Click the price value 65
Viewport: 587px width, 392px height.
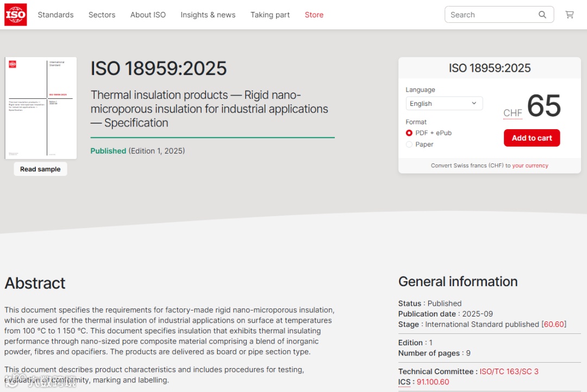click(544, 105)
